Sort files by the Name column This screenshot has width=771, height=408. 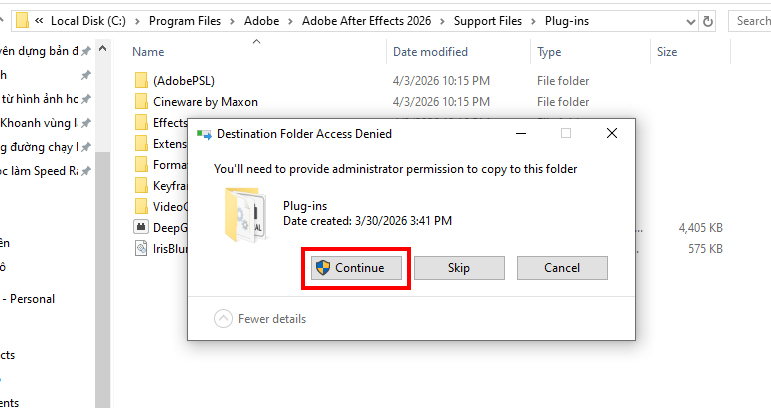click(x=148, y=52)
